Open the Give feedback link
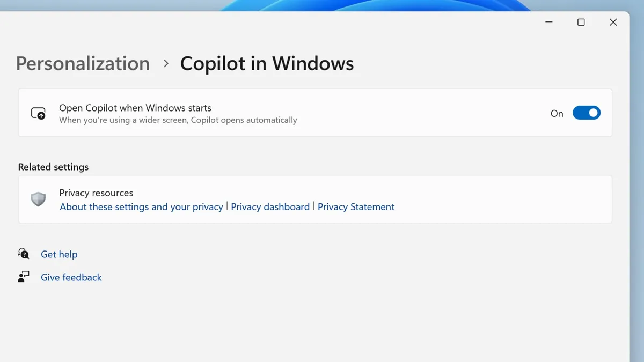 point(71,277)
